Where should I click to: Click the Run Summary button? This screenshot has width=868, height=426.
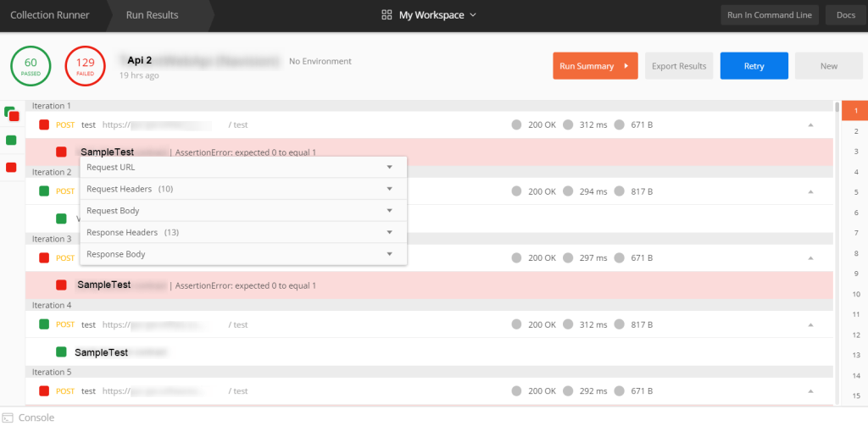point(594,66)
